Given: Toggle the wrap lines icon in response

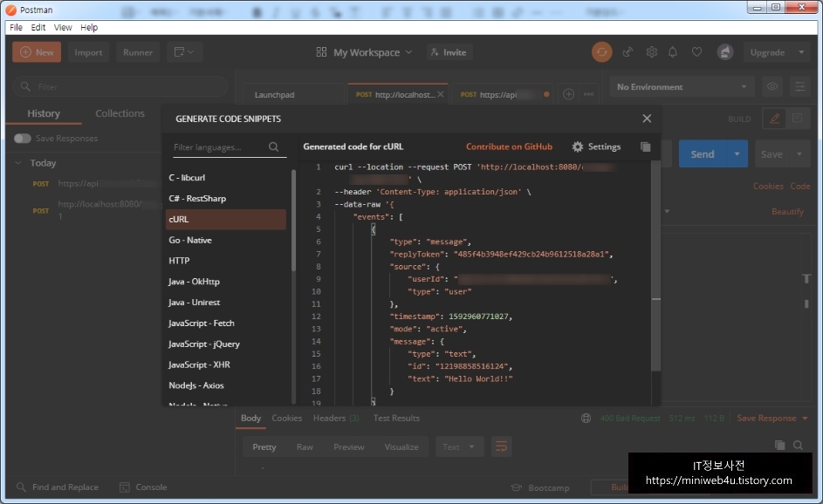Looking at the screenshot, I should point(501,446).
